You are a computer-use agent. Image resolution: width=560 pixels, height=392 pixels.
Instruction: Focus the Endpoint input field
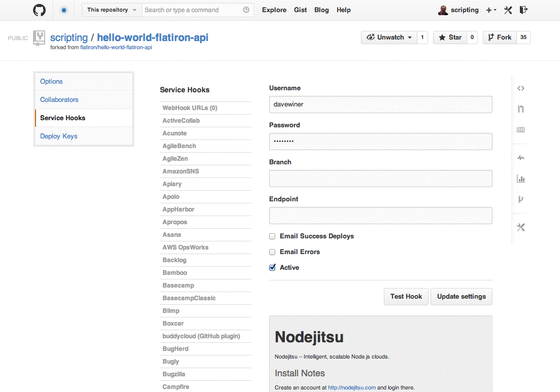click(381, 216)
